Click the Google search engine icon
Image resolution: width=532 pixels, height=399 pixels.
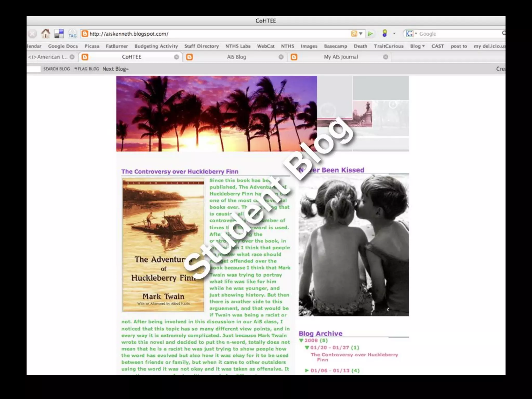tap(410, 34)
